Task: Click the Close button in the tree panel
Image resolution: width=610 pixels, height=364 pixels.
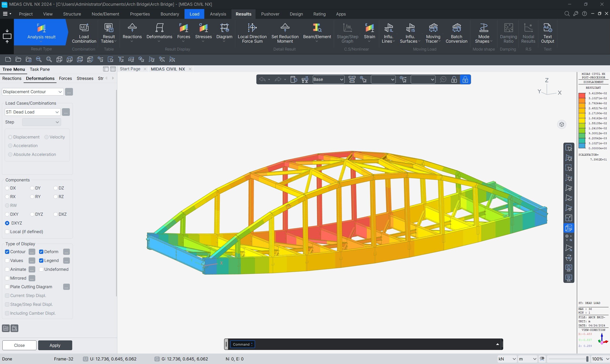Action: pos(19,345)
